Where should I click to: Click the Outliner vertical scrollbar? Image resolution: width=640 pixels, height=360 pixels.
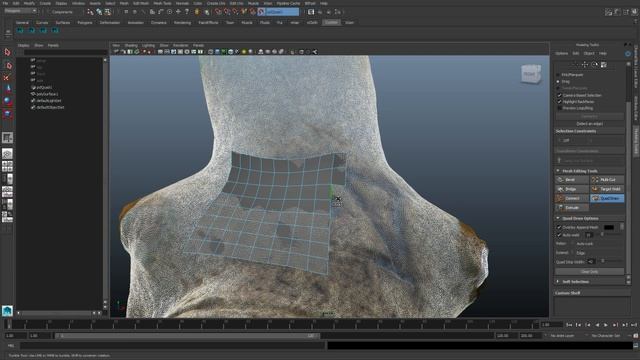click(105, 180)
